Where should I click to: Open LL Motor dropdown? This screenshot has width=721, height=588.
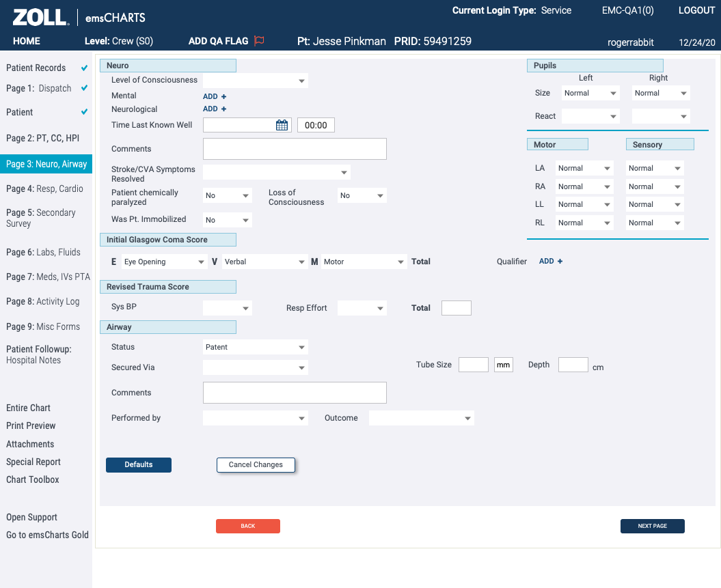point(584,204)
